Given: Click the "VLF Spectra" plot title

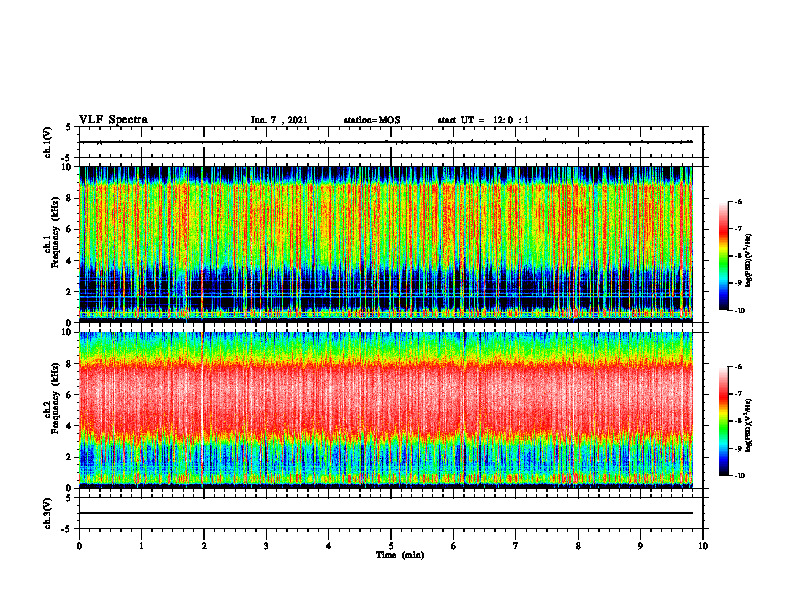Looking at the screenshot, I should [x=113, y=120].
